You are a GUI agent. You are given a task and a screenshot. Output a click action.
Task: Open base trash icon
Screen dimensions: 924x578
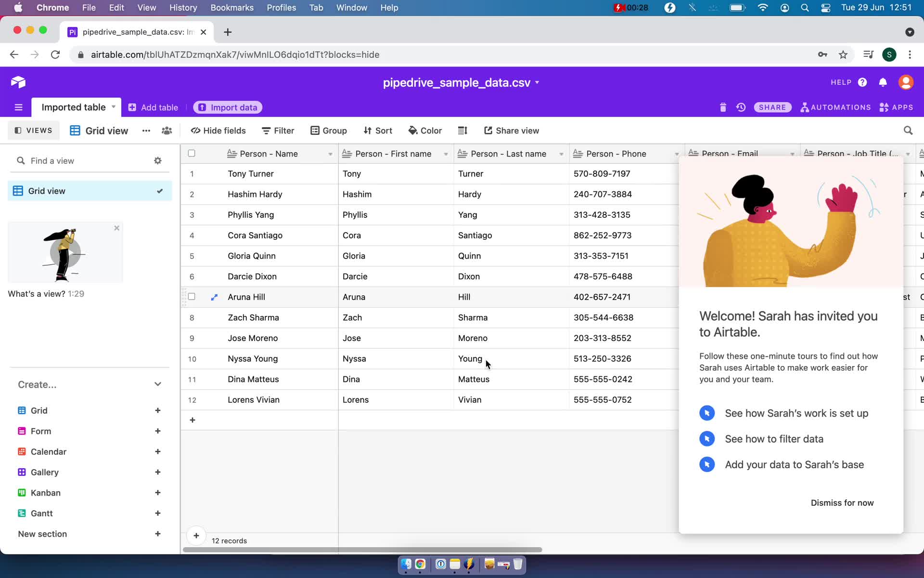click(x=723, y=107)
